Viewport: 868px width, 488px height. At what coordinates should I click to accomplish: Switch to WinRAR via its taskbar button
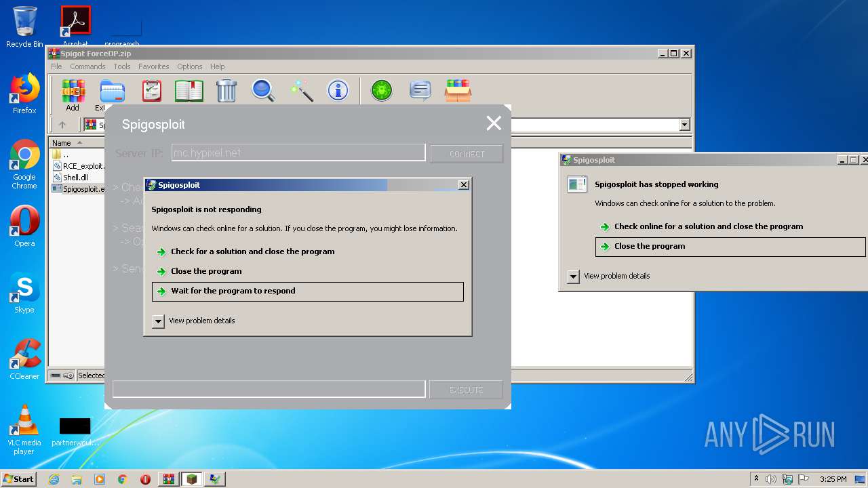click(168, 479)
